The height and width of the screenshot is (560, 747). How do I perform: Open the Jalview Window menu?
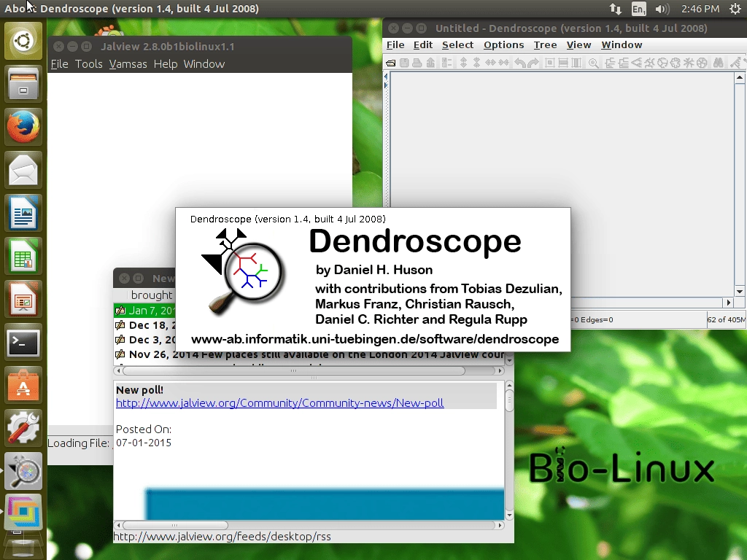pyautogui.click(x=204, y=64)
